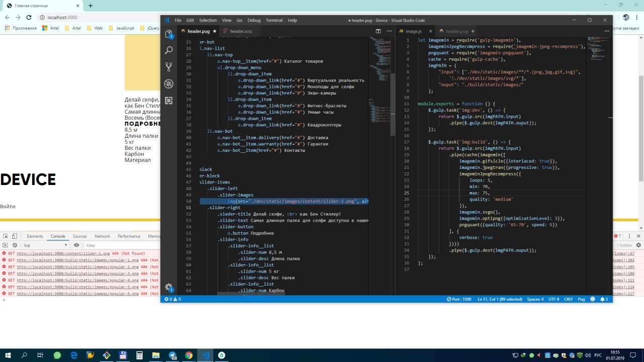Image resolution: width=644 pixels, height=362 pixels.
Task: Change end of line sequence CRLF
Action: [569, 299]
